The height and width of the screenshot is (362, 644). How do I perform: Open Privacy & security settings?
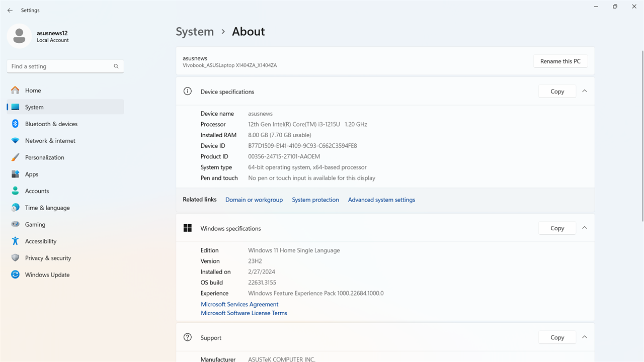coord(65,258)
